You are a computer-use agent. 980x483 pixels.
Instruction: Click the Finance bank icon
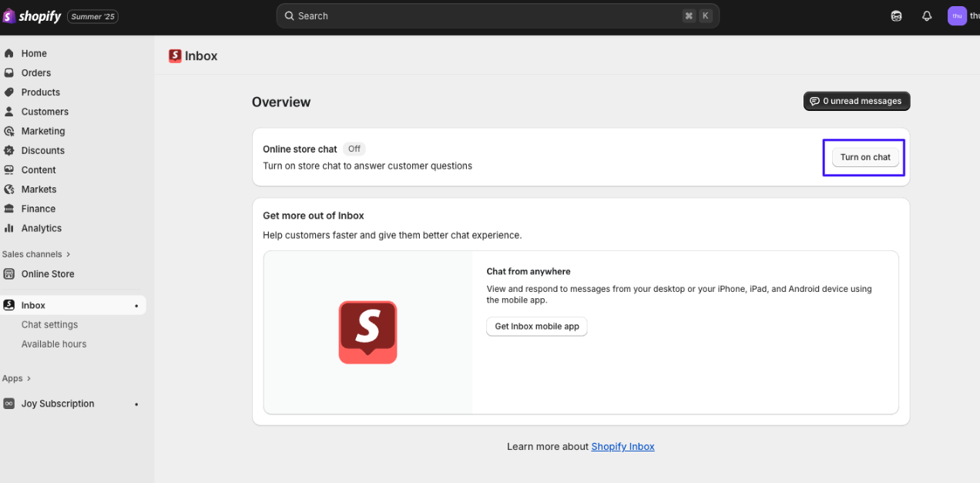tap(9, 209)
